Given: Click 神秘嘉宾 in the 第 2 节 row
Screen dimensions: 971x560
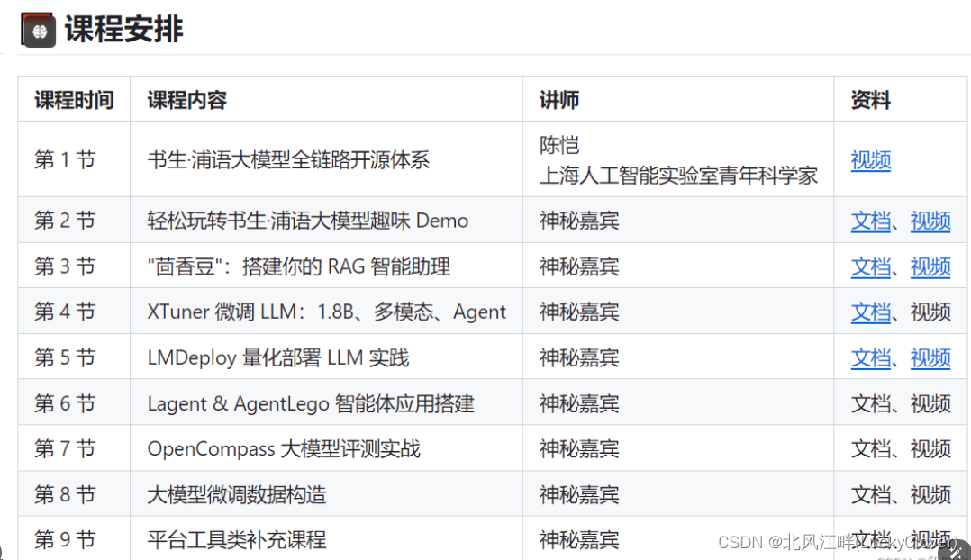Looking at the screenshot, I should pos(579,221).
